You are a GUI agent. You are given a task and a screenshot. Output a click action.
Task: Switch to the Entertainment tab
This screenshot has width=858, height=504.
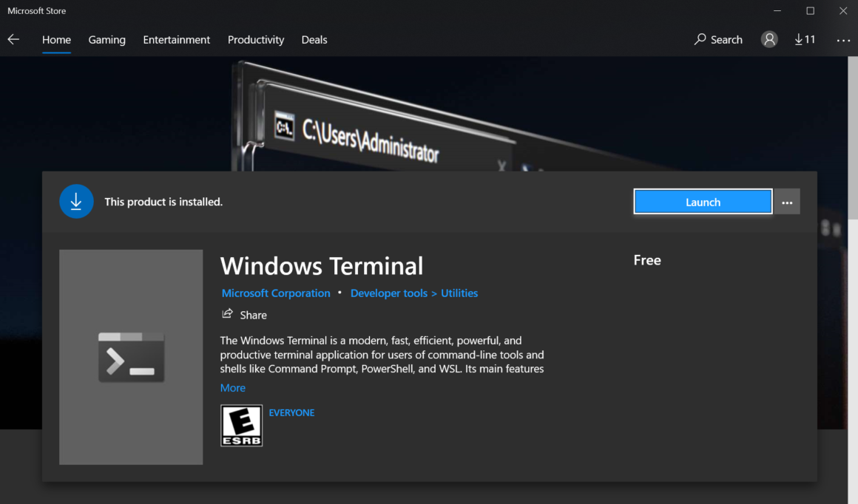[176, 39]
